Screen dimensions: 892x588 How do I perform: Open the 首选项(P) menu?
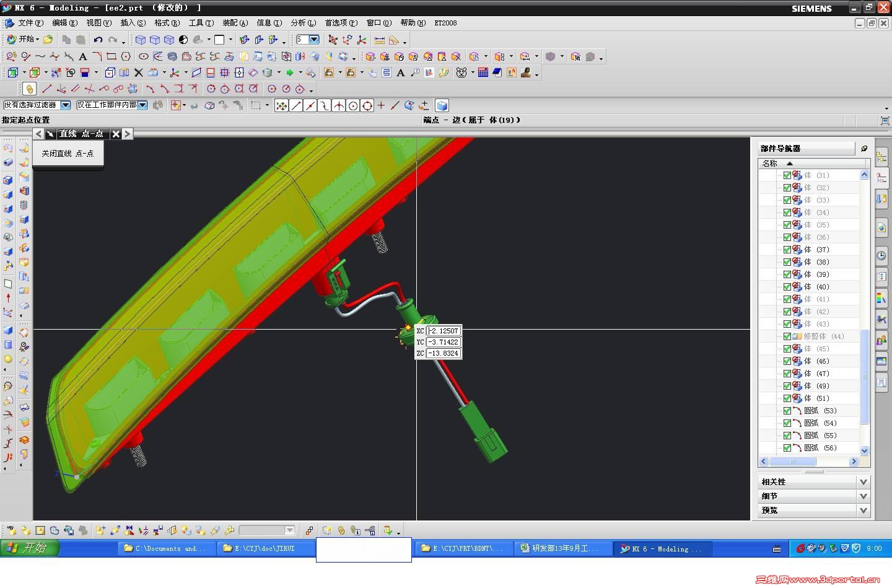[341, 23]
